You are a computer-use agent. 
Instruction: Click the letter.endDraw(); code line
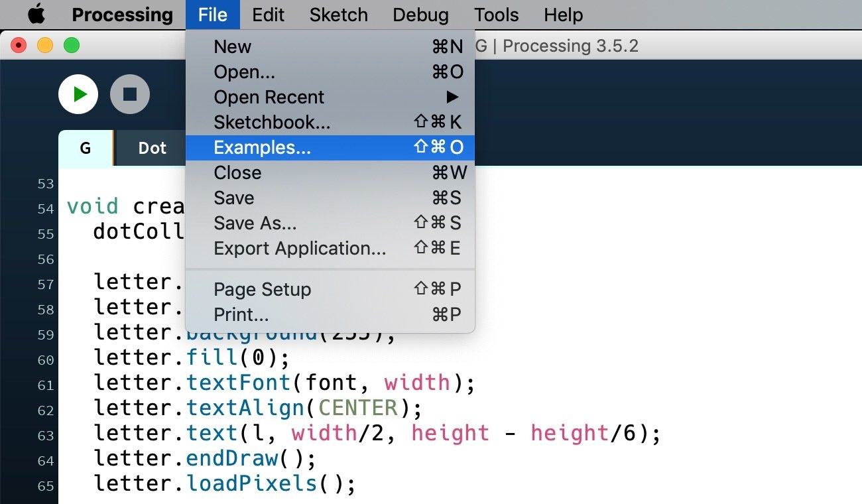pyautogui.click(x=206, y=459)
